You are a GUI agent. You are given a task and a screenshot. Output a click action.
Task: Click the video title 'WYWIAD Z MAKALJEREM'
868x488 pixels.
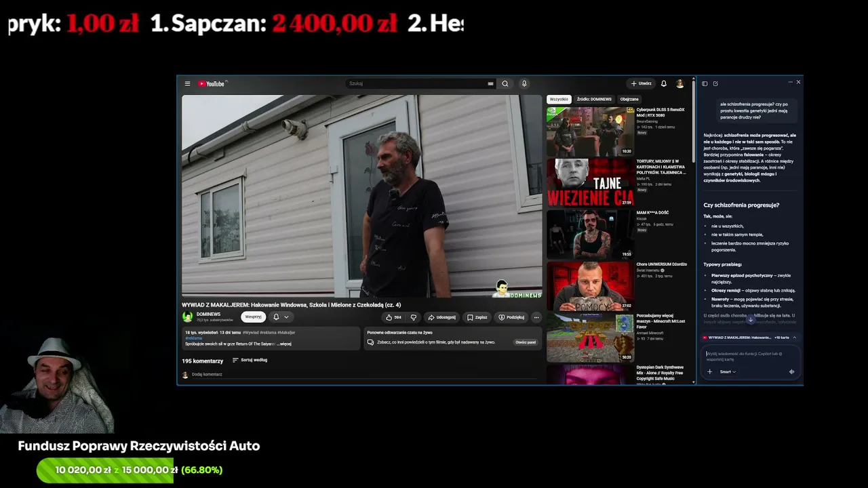point(291,305)
